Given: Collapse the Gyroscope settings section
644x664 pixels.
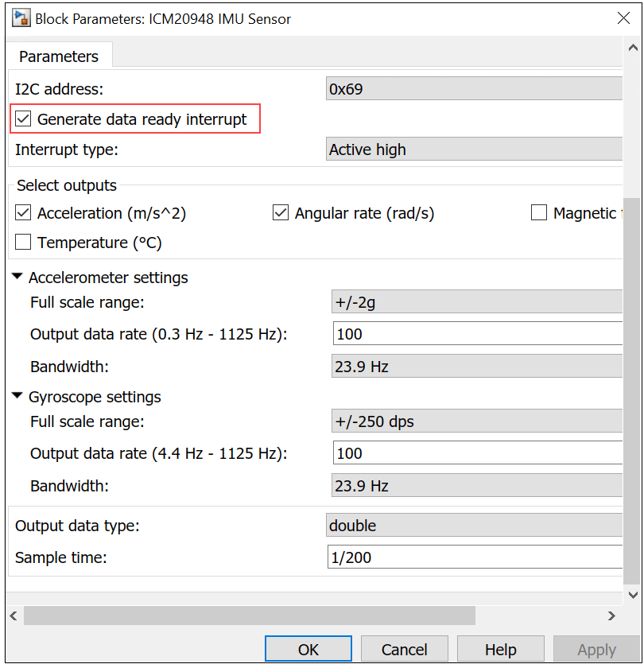Looking at the screenshot, I should (x=17, y=397).
